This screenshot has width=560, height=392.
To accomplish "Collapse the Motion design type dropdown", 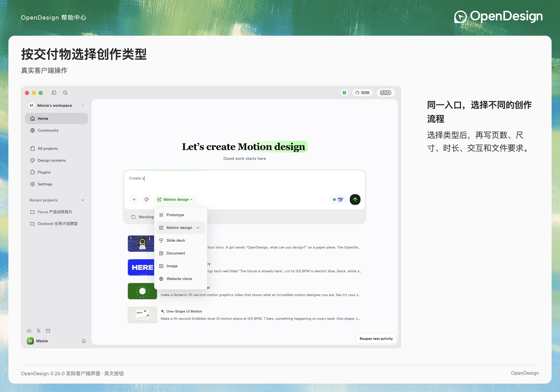I will click(175, 199).
